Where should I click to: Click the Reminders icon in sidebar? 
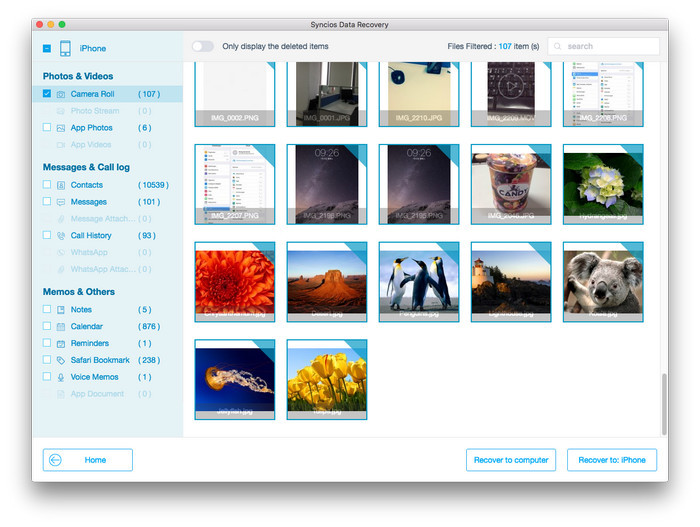tap(61, 343)
